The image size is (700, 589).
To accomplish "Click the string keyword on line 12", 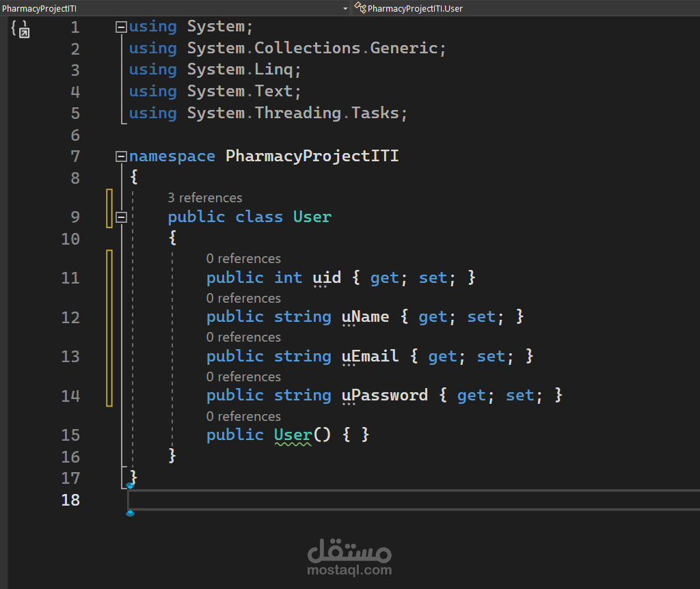I will 303,317.
